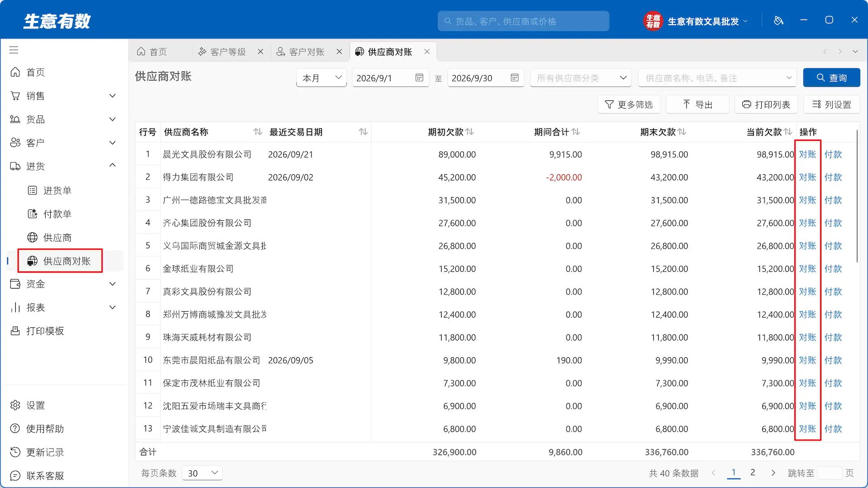Click the 查询 search button

pos(831,78)
